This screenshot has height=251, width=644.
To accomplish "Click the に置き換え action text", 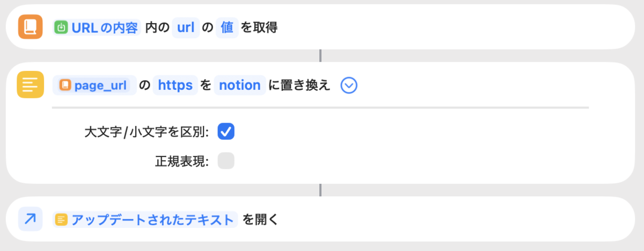I will click(x=298, y=85).
